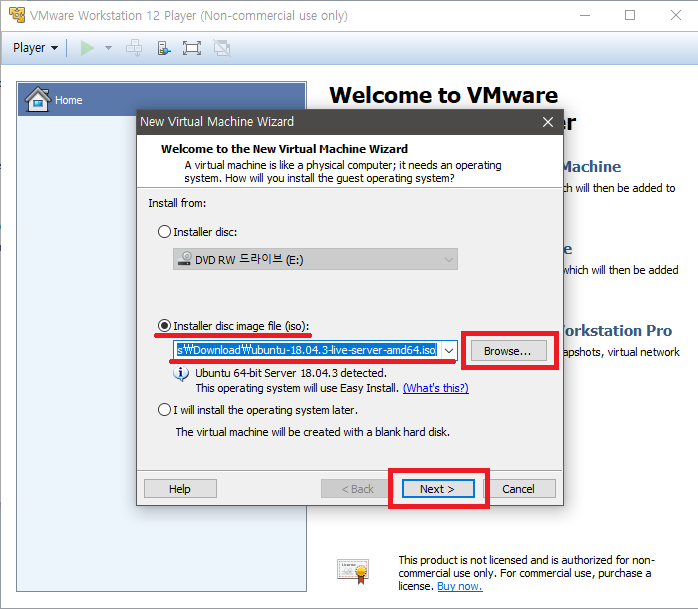Expand the ISO path history dropdown arrow

click(449, 350)
